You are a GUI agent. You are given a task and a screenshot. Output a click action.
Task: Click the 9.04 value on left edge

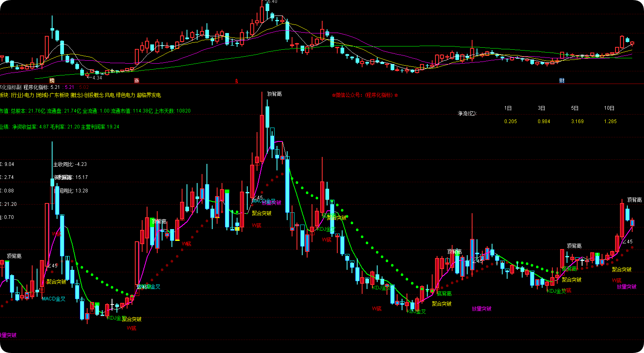coord(9,164)
